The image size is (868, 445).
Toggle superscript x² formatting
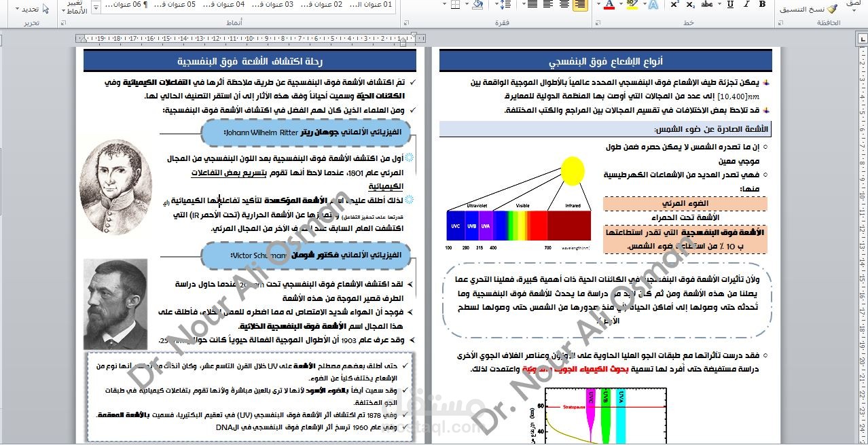tap(674, 4)
